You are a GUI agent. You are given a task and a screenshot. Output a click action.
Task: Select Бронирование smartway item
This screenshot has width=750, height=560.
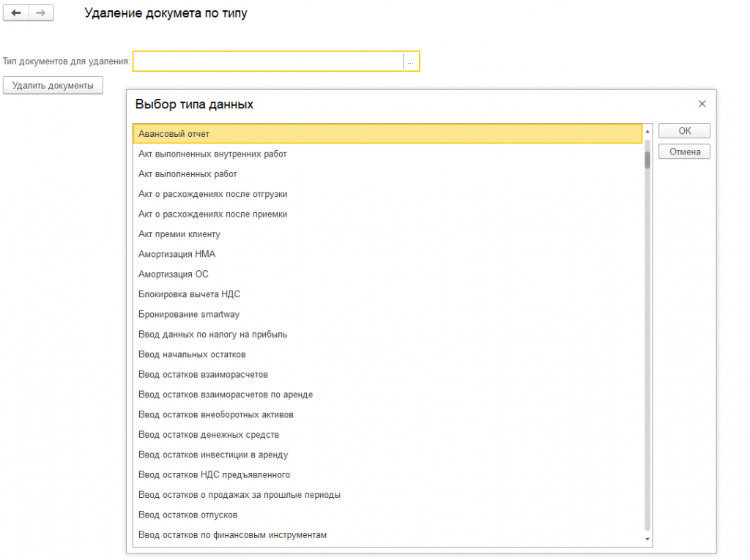coord(387,314)
